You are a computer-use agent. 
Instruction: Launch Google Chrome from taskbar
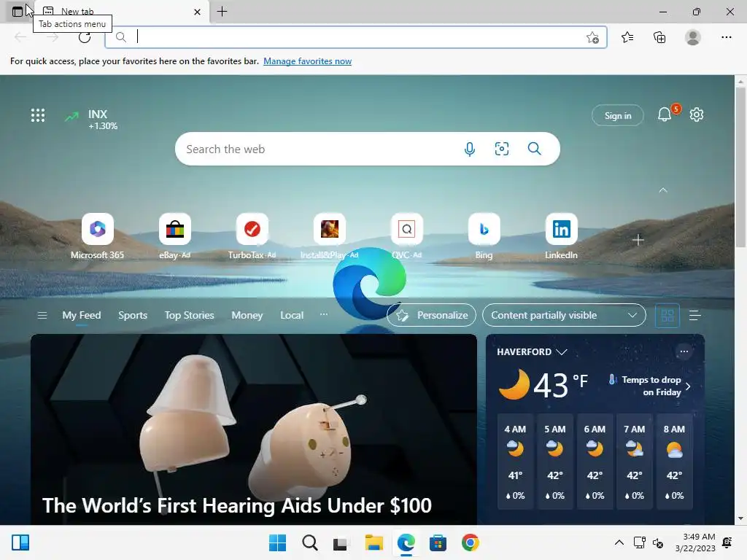[470, 542]
